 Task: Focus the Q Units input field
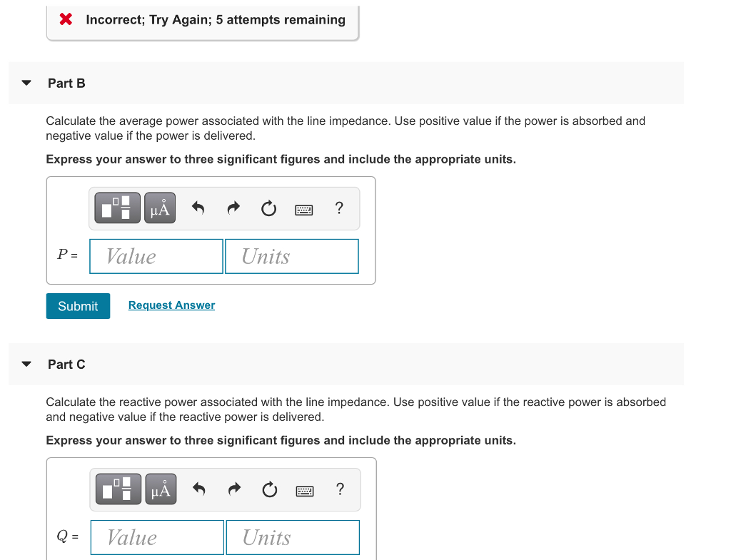coord(293,538)
